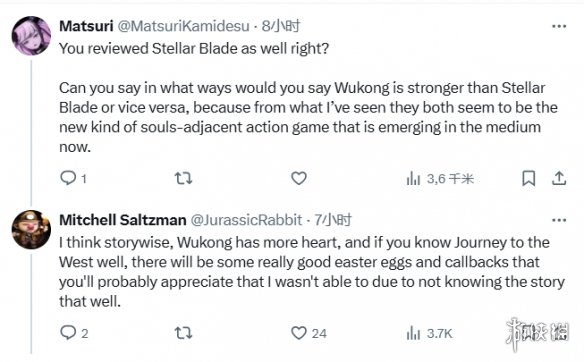
Task: Open more options on Mitchell Saltzman's tweet
Action: coord(559,220)
